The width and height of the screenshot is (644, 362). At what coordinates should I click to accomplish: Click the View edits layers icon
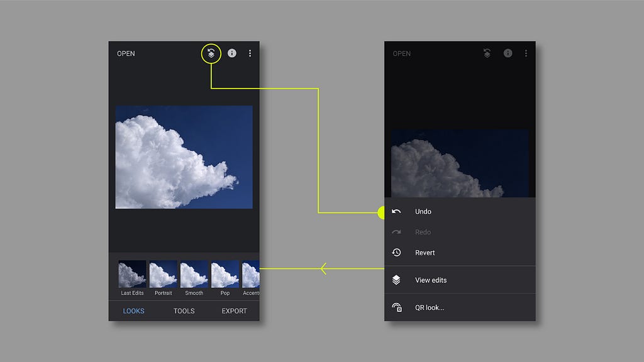click(396, 280)
